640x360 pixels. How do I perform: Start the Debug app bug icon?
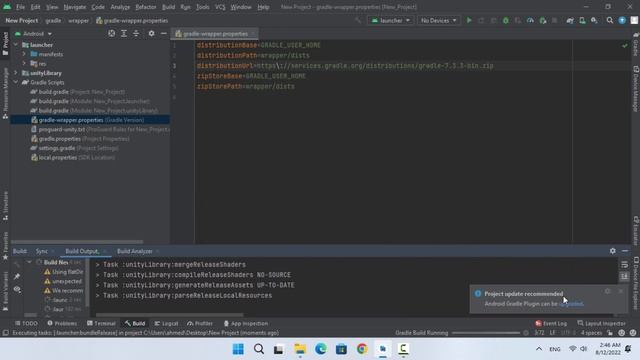506,20
